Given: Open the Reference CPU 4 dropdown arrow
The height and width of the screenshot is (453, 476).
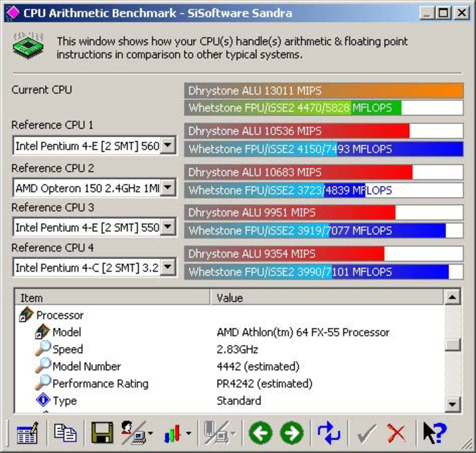Looking at the screenshot, I should coord(168,267).
